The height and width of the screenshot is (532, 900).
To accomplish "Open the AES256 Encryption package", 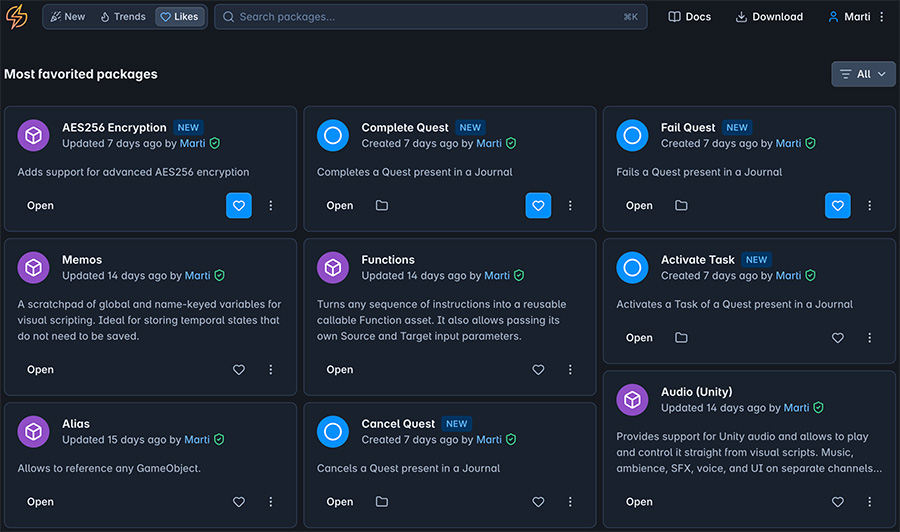I will tap(40, 205).
